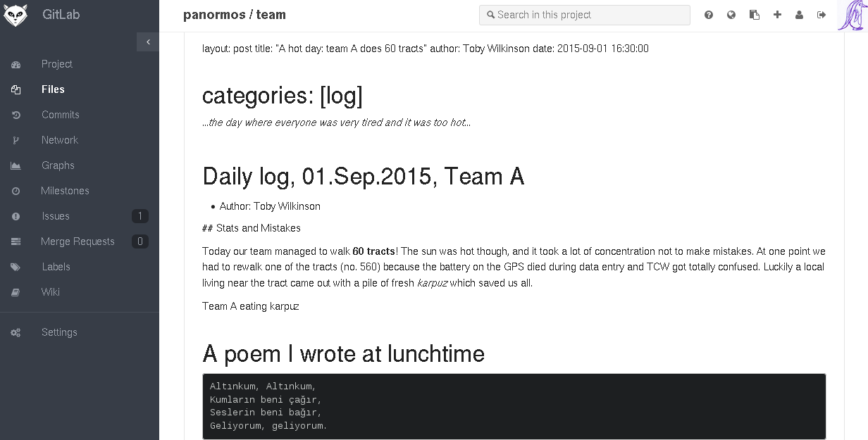Screen dimensions: 868x440
Task: Click the Explore globe icon
Action: pyautogui.click(x=731, y=15)
